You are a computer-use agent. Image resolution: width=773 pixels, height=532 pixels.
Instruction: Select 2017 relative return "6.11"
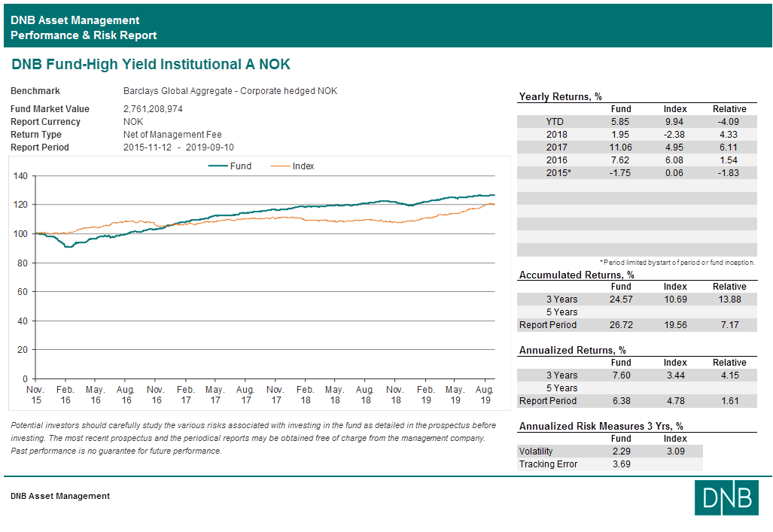click(x=728, y=147)
